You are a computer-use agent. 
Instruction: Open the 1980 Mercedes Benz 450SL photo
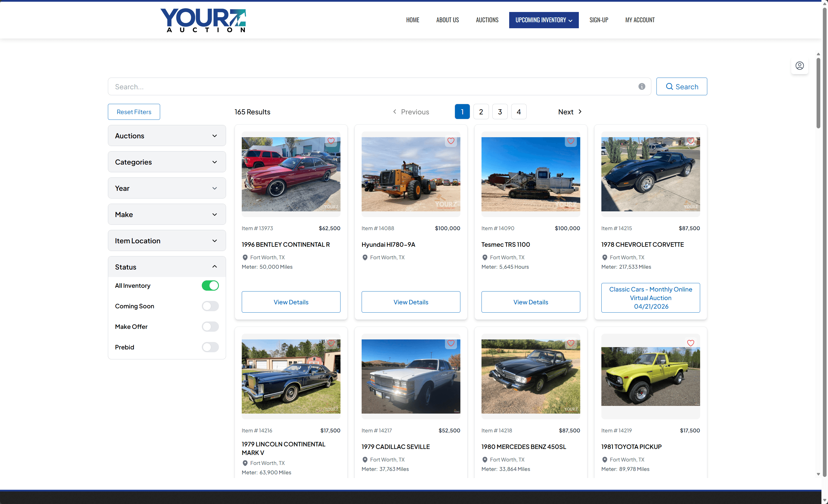click(x=531, y=377)
